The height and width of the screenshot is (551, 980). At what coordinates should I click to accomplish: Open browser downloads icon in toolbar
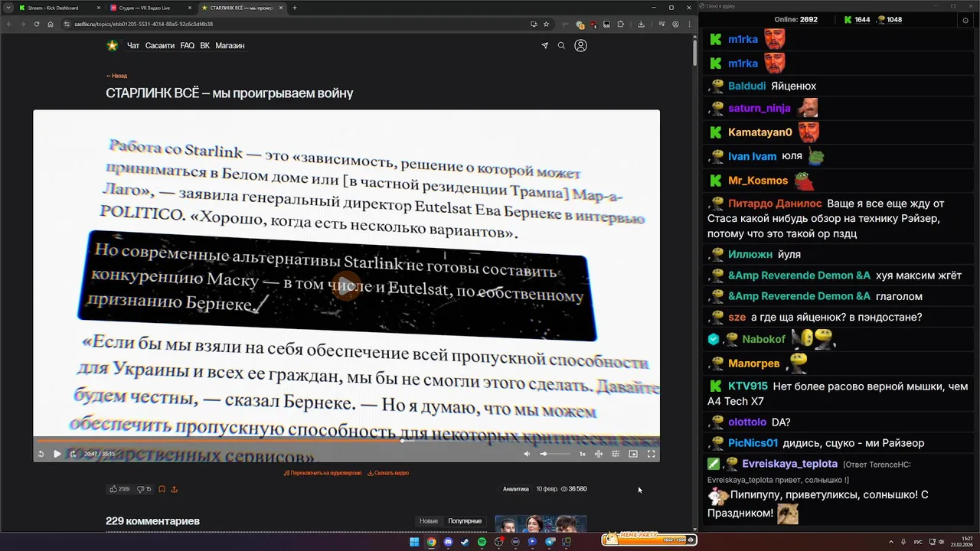point(641,24)
